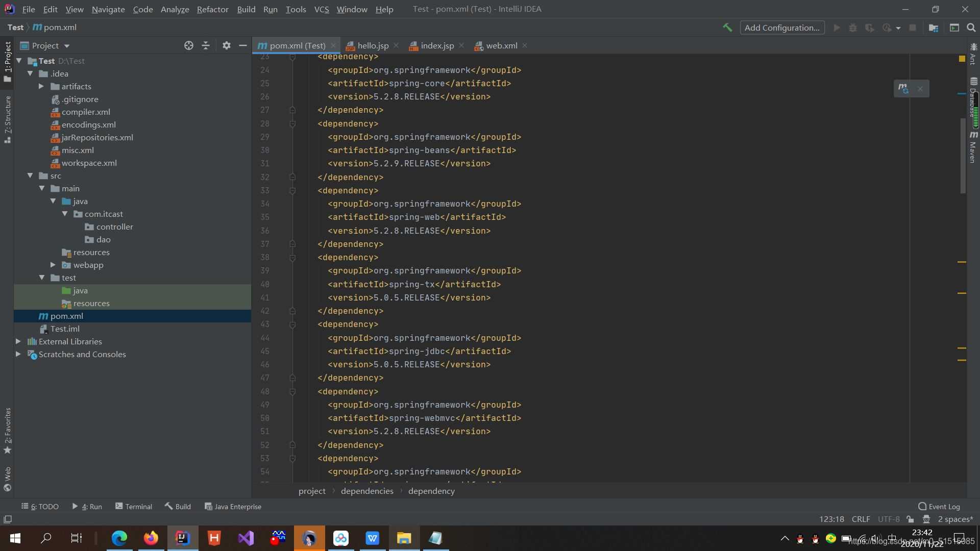
Task: Toggle line 40 code folding arrow
Action: click(292, 284)
